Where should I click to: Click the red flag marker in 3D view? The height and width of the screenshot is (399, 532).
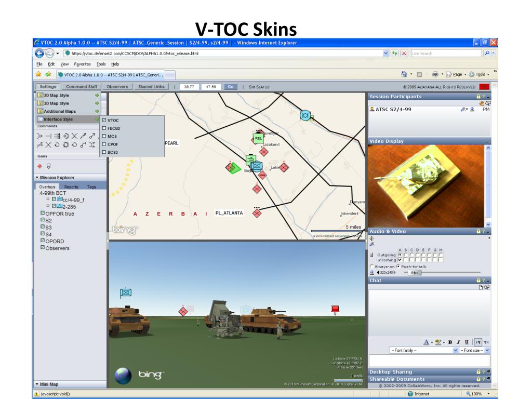335,310
